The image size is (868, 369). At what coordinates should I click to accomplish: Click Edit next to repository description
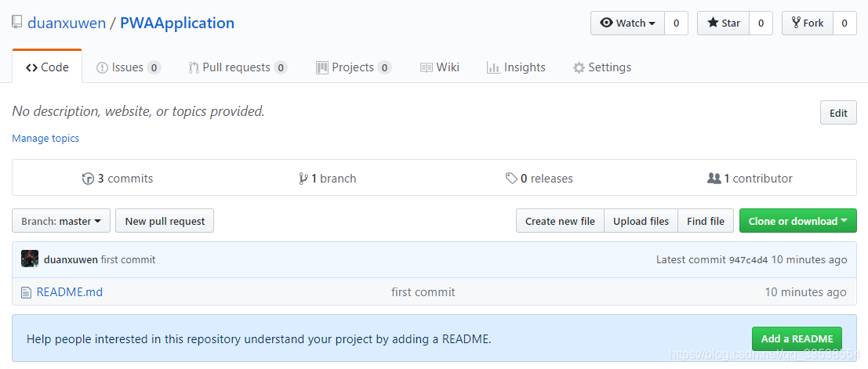coord(838,113)
